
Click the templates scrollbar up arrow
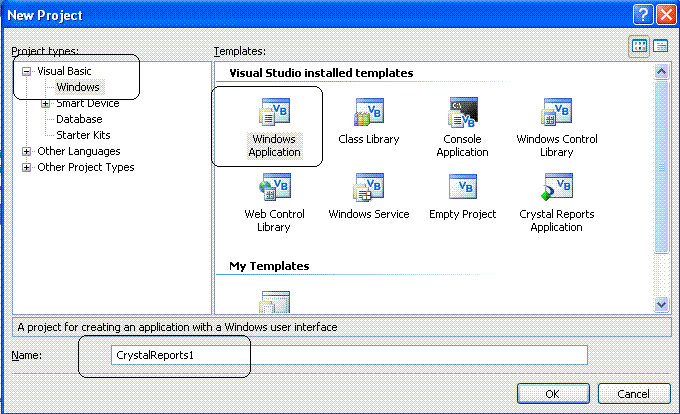pos(661,71)
